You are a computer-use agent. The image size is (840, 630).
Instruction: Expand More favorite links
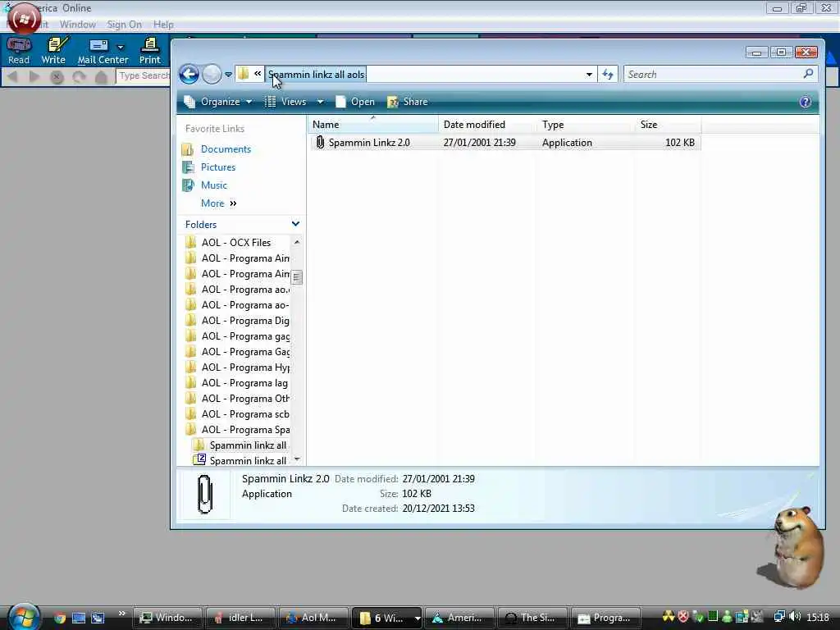click(218, 203)
